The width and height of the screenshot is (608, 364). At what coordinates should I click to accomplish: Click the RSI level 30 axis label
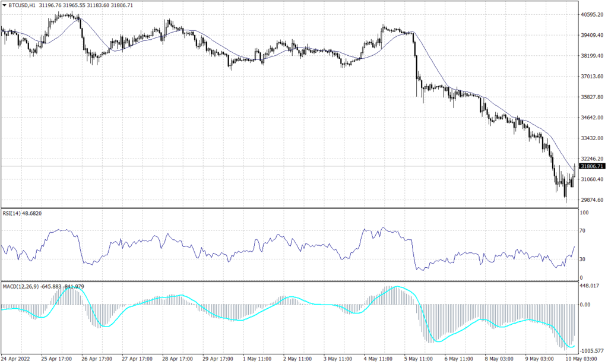coord(584,259)
